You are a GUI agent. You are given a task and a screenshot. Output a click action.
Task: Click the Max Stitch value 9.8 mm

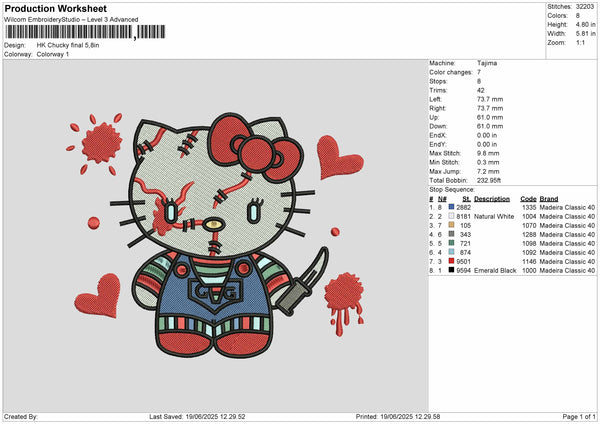[488, 153]
